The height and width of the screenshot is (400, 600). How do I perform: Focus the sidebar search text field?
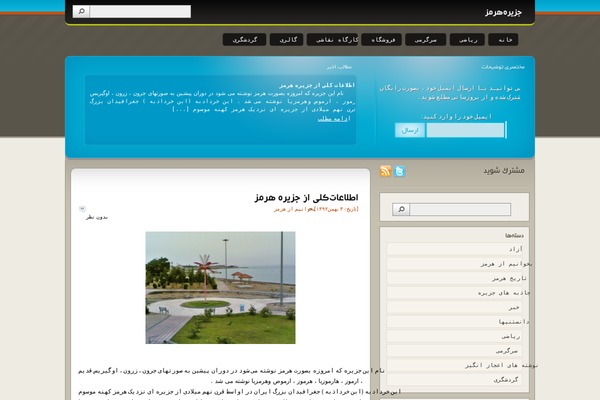pos(460,209)
